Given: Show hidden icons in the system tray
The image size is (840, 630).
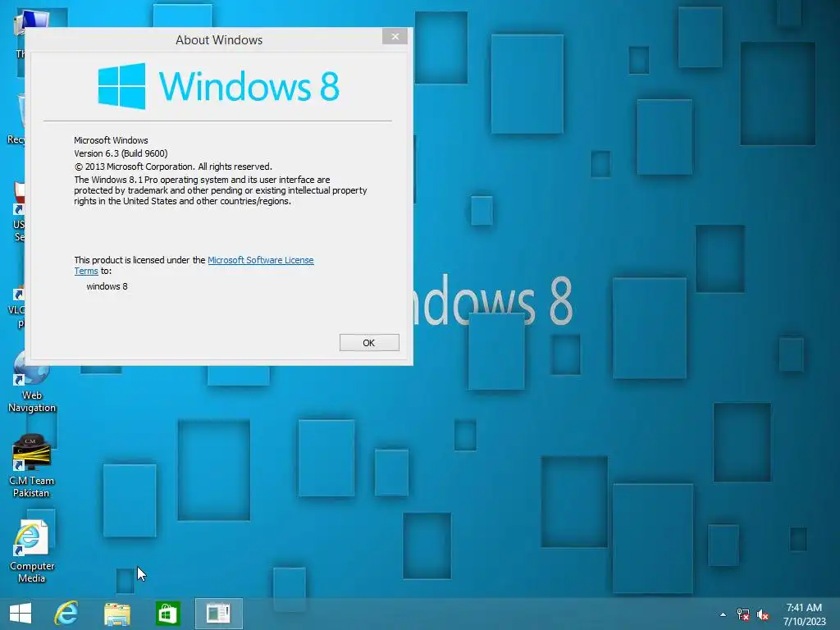Looking at the screenshot, I should (x=723, y=614).
